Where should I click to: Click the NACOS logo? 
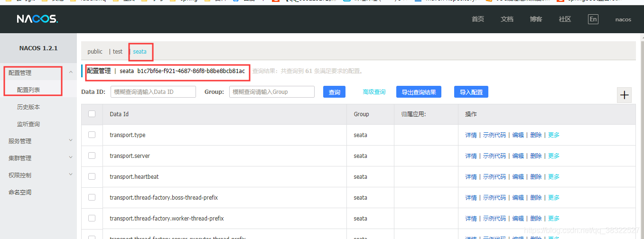(37, 19)
